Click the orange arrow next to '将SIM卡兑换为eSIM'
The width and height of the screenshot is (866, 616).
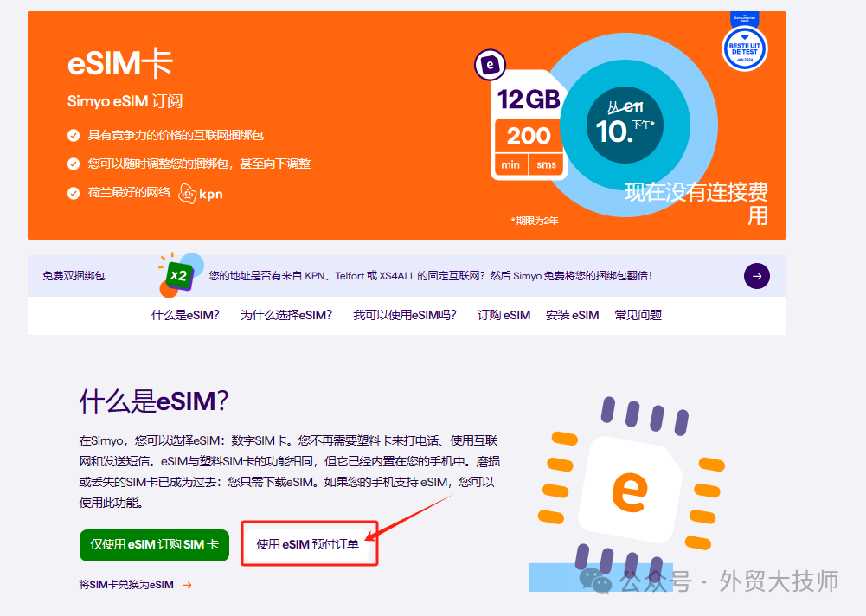[187, 585]
